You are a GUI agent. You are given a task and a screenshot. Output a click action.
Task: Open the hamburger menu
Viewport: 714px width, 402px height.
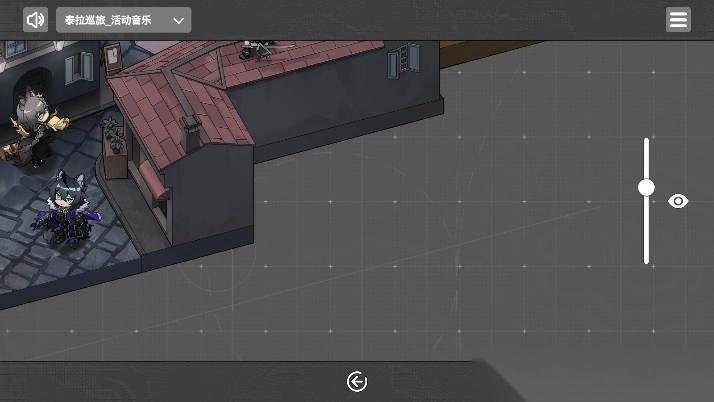point(678,20)
